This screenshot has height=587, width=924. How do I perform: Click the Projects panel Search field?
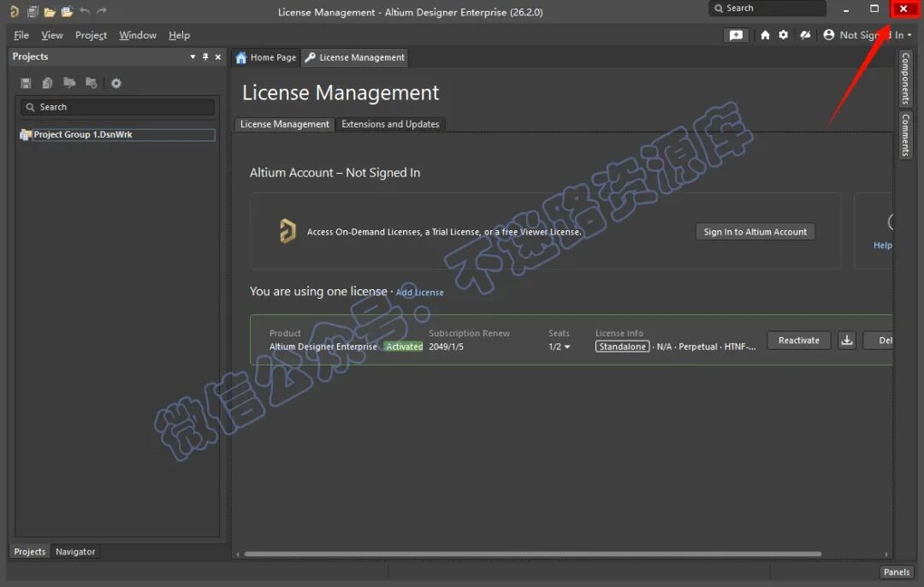pyautogui.click(x=117, y=107)
